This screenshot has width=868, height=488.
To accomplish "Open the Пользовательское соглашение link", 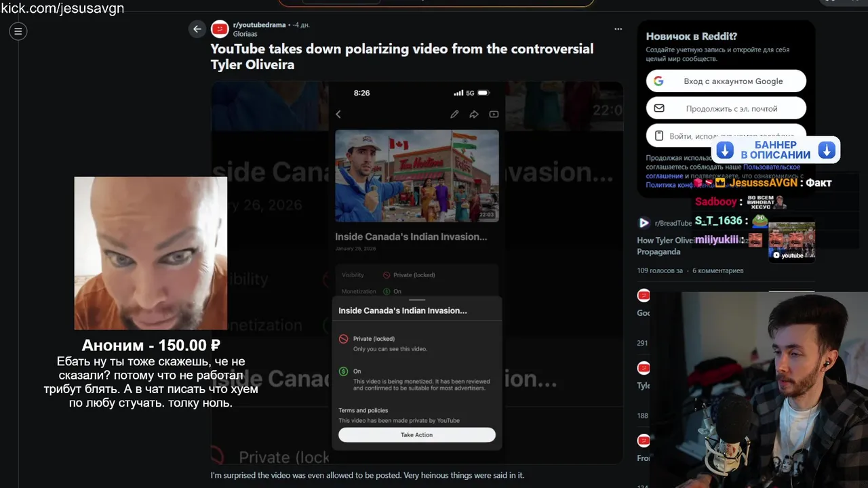I will click(x=723, y=171).
